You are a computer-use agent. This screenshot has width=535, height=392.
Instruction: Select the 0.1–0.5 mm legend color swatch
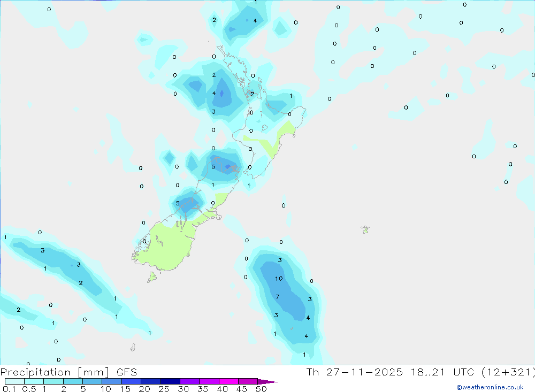click(14, 381)
